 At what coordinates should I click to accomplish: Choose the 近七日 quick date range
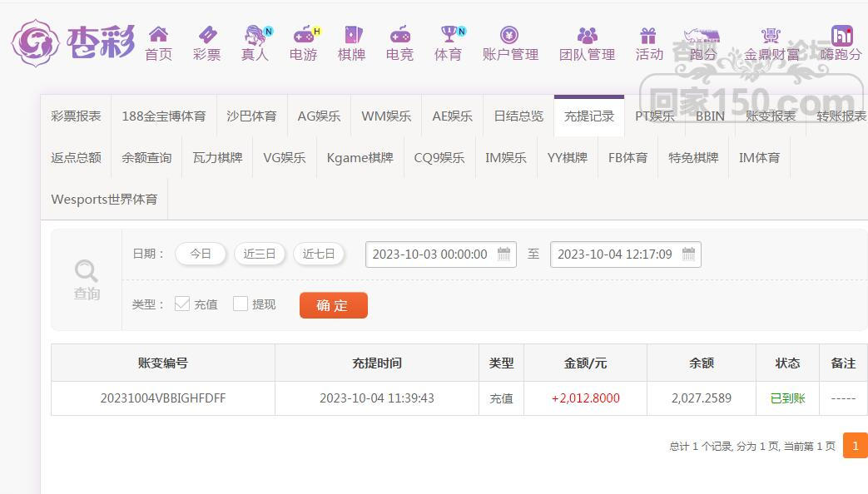[x=319, y=254]
